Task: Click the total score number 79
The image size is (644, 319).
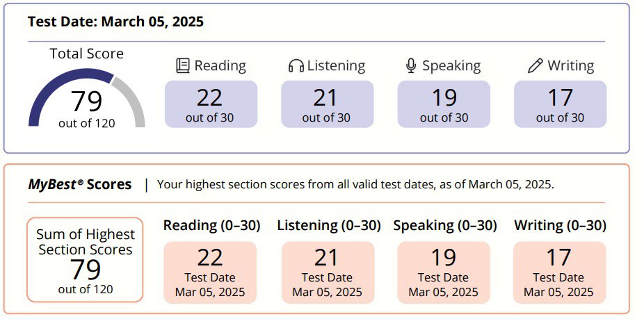Action: (x=87, y=101)
